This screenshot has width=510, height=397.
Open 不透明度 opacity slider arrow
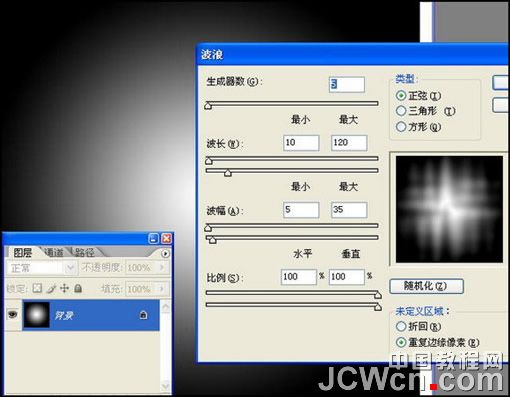(x=162, y=267)
